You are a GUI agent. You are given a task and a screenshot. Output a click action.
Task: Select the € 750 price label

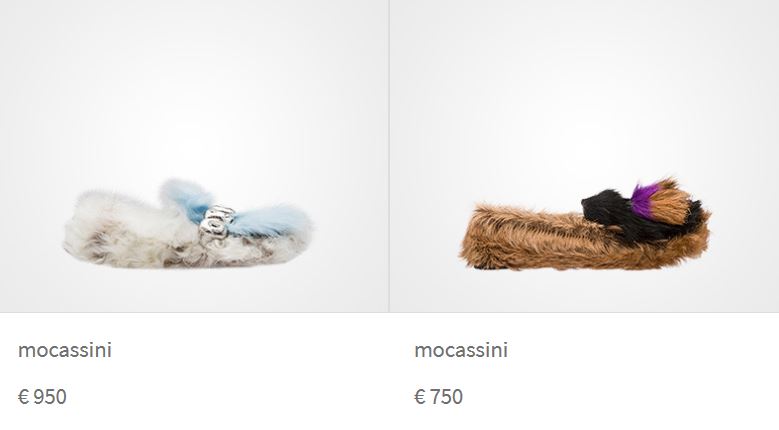coord(439,397)
